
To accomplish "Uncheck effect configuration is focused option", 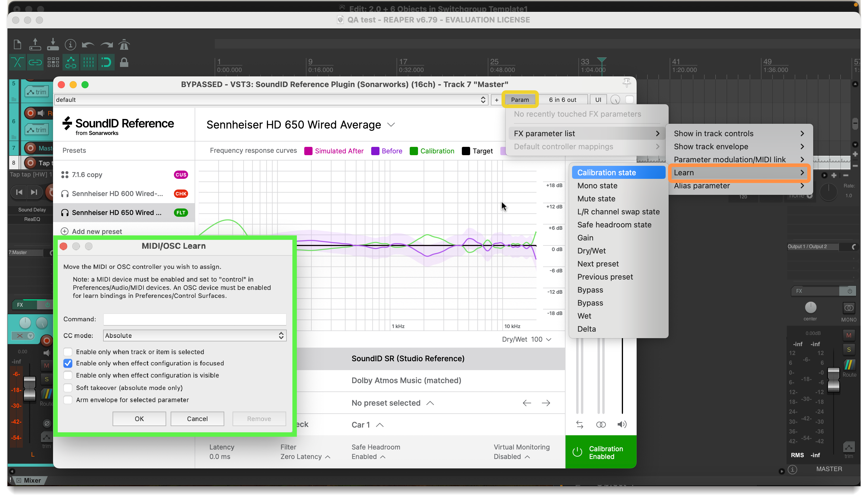I will (68, 363).
